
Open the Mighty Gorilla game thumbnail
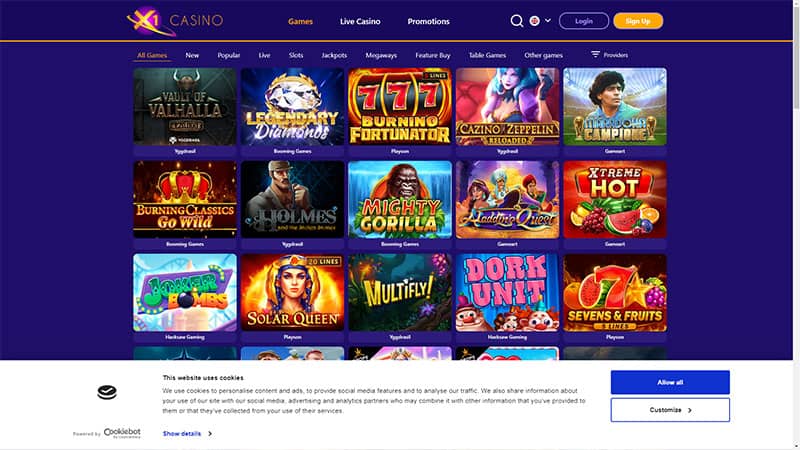(x=400, y=199)
